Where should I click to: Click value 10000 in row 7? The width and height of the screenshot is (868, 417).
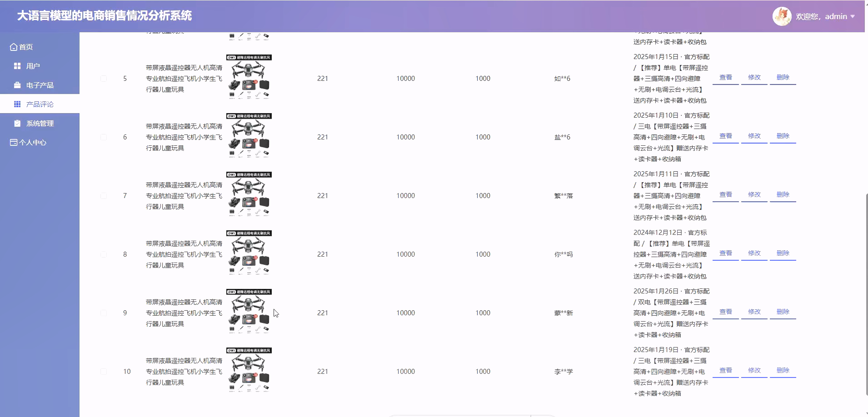coord(405,196)
